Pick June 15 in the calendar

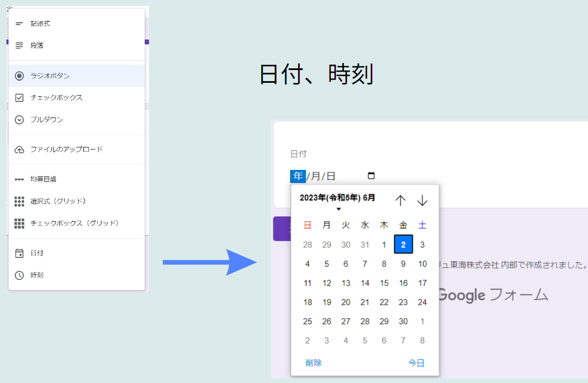(384, 283)
